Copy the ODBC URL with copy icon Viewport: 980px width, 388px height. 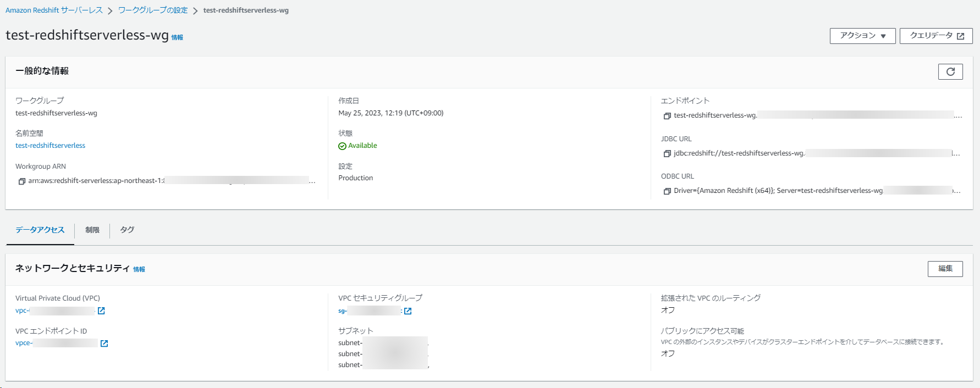point(667,191)
